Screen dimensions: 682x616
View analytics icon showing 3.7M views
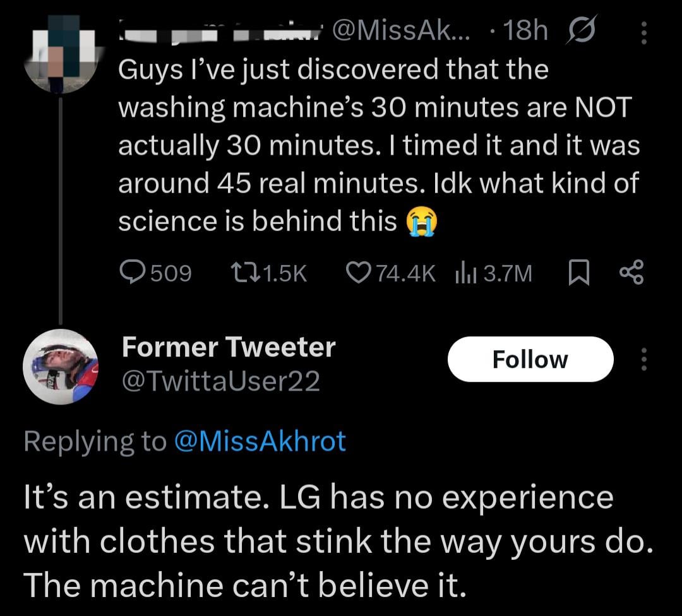click(x=465, y=273)
